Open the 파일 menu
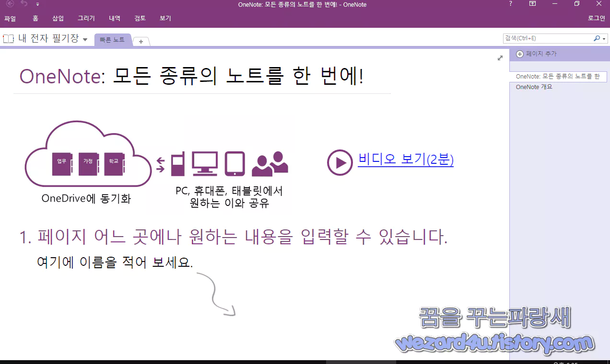The width and height of the screenshot is (610, 364). [10, 19]
